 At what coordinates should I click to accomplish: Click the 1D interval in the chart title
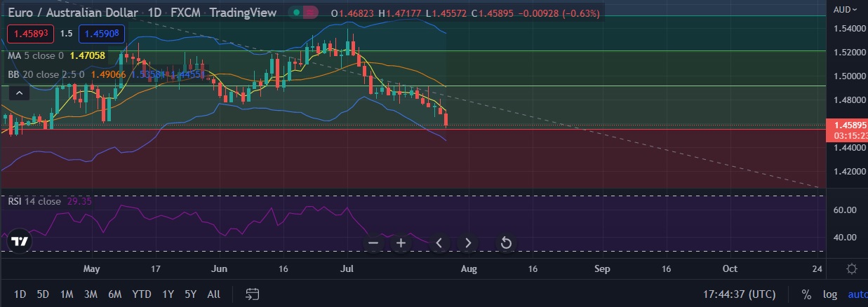(x=155, y=13)
